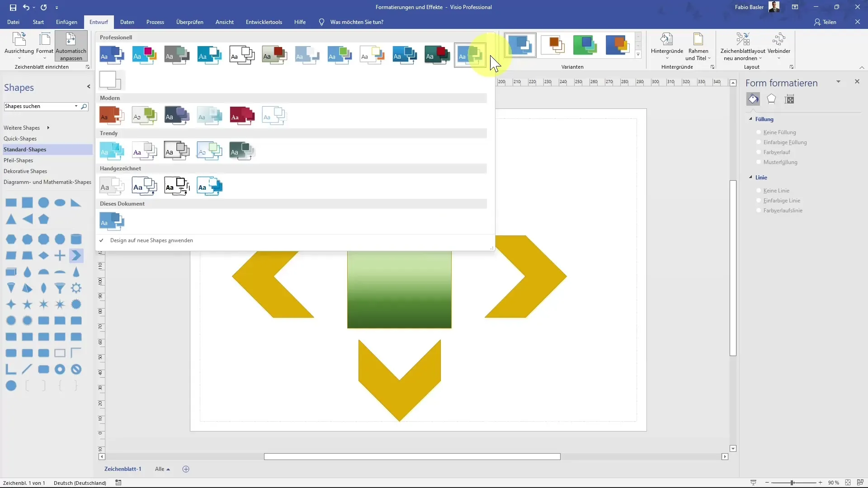Pick the rectangle shape in Standard-Shapes

[x=11, y=203]
